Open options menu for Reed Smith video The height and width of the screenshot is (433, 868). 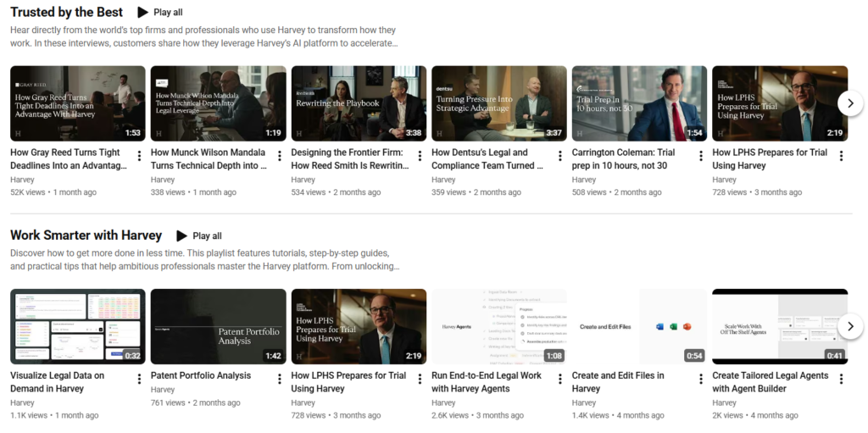(420, 156)
